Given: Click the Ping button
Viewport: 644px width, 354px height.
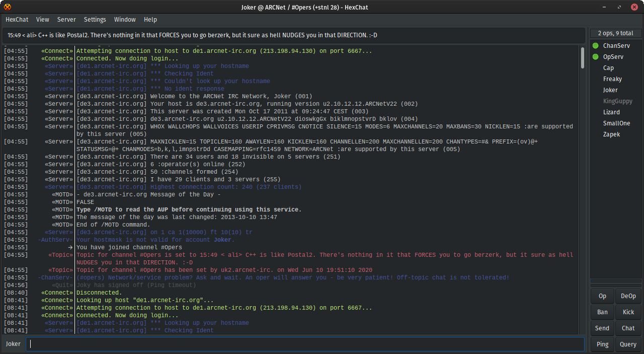Looking at the screenshot, I should click(x=602, y=344).
